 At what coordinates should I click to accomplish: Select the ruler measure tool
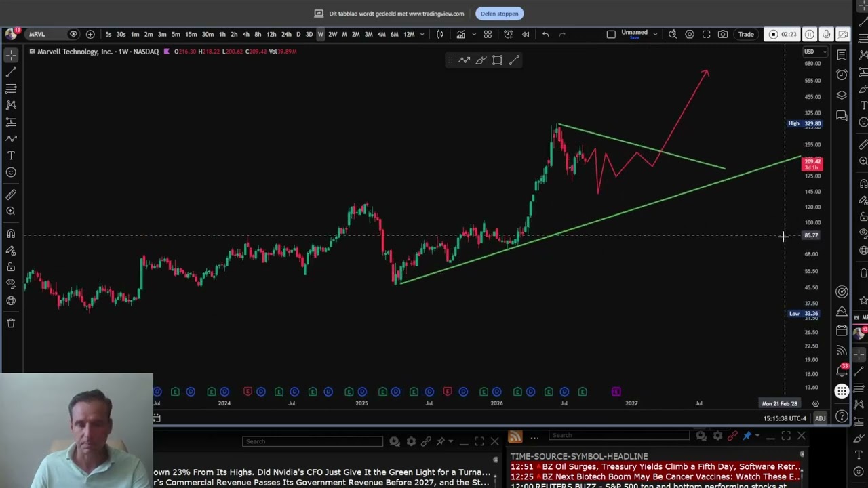[x=11, y=195]
